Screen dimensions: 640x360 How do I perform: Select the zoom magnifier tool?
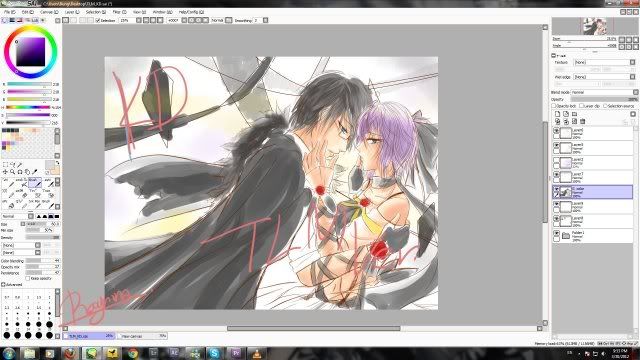[x=13, y=172]
